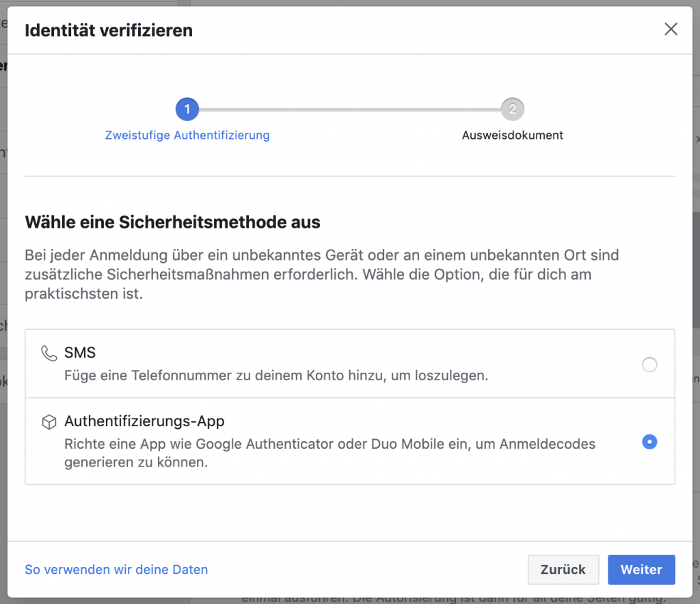Viewport: 700px width, 604px height.
Task: Click the Wähle eine Sicherheitsmethode aus heading
Action: pos(172,222)
